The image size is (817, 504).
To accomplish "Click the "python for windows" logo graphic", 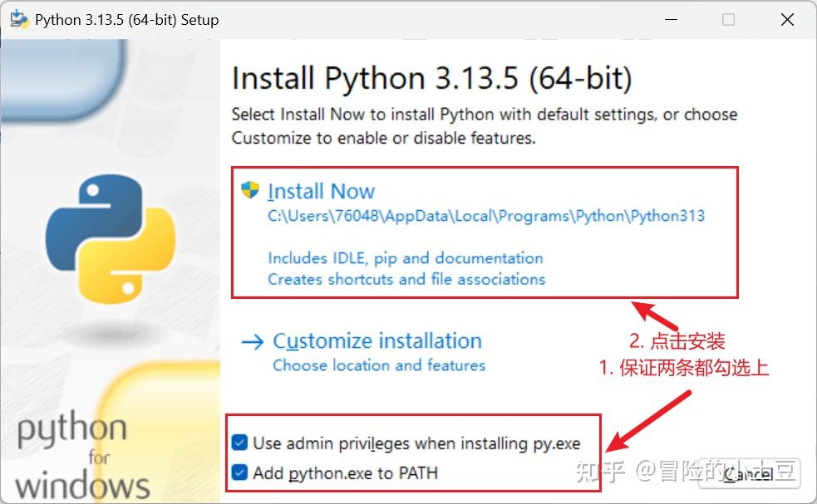I will [x=75, y=453].
